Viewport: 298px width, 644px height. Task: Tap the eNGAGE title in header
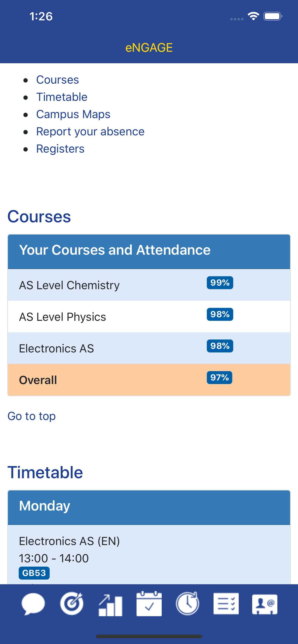(x=149, y=47)
